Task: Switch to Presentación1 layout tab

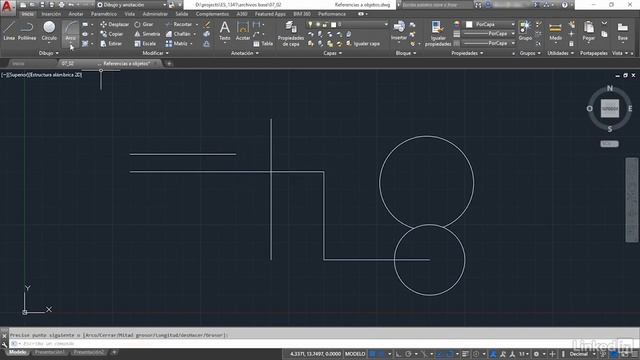Action: tap(50, 352)
